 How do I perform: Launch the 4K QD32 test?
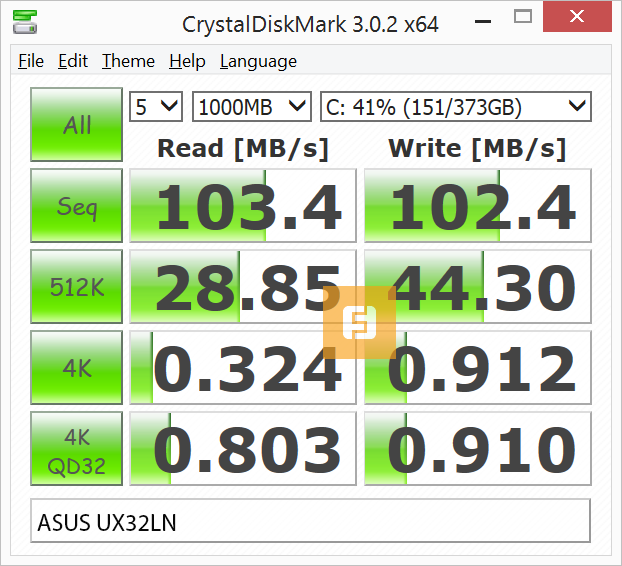coord(77,449)
